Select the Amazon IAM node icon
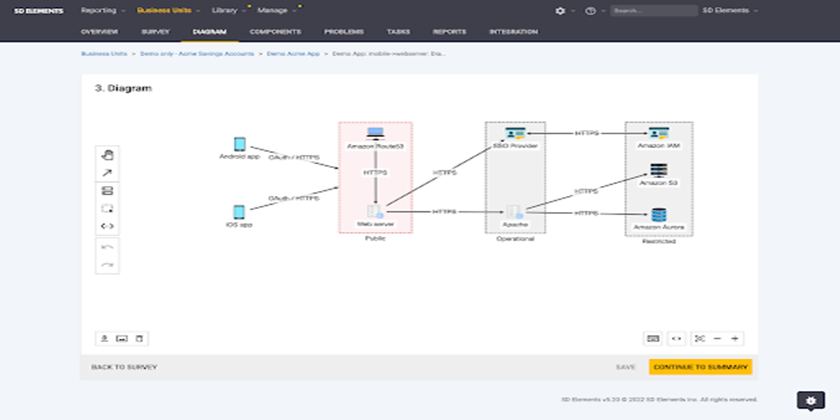840x420 pixels. click(x=659, y=134)
